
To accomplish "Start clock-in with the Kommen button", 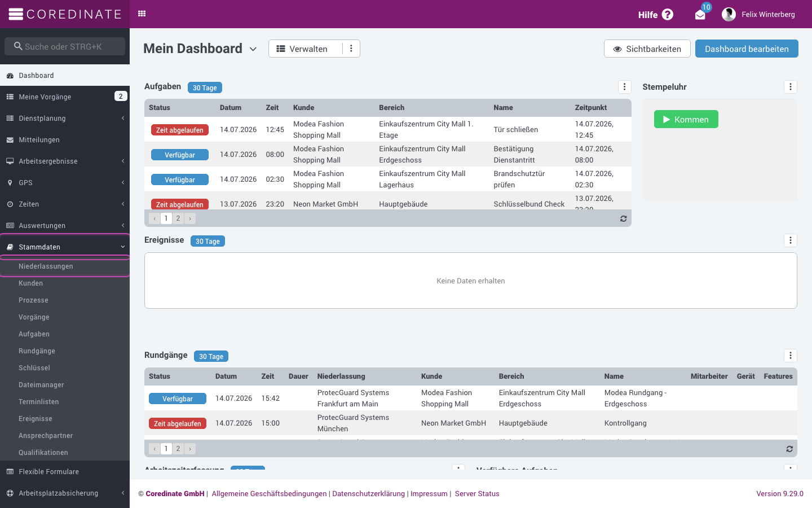I will tap(686, 119).
